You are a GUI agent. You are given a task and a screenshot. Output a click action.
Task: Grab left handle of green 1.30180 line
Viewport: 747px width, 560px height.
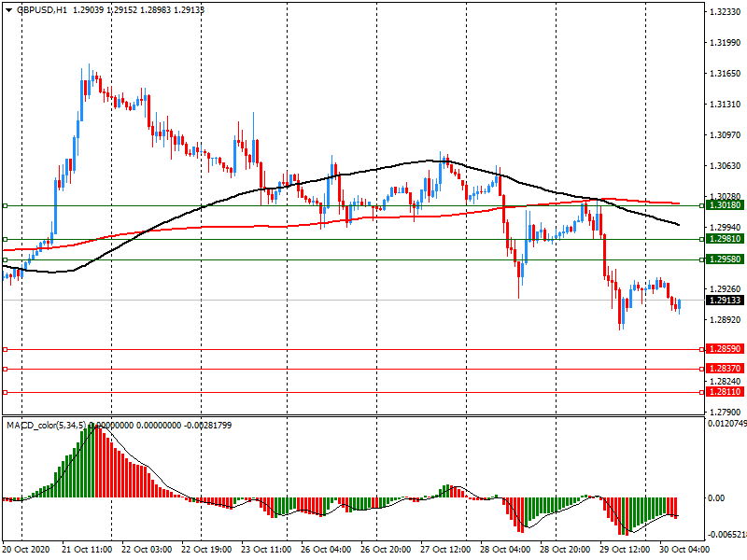[6, 205]
